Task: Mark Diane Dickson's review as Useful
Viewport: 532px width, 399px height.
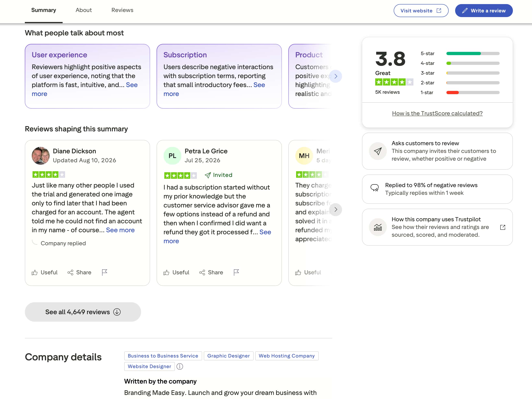Action: click(x=45, y=273)
